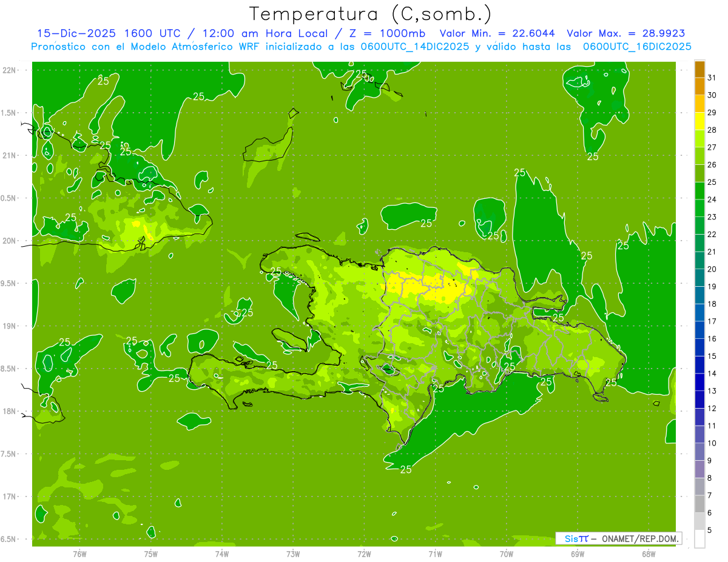Viewport: 728px width, 562px height.
Task: Pick the yellow swatch between 28 and 29
Action: point(699,121)
